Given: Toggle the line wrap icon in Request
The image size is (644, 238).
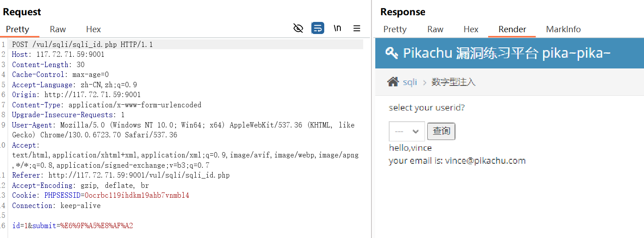Looking at the screenshot, I should [x=318, y=29].
